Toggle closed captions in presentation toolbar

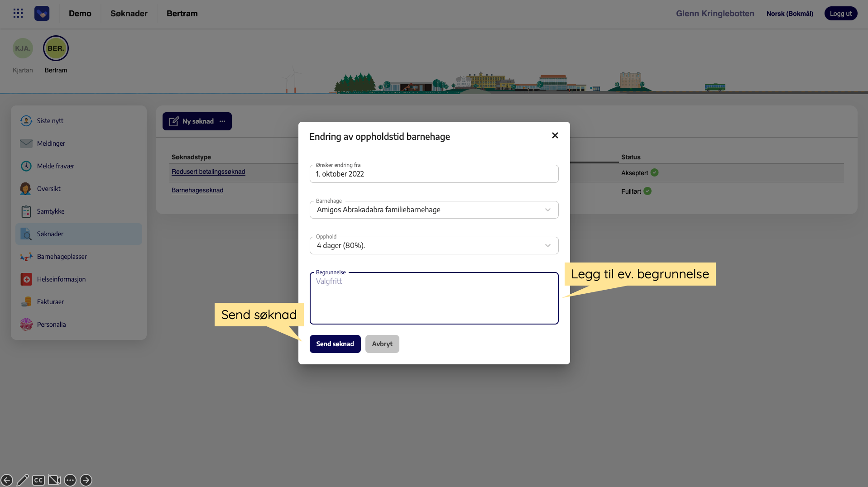tap(38, 480)
